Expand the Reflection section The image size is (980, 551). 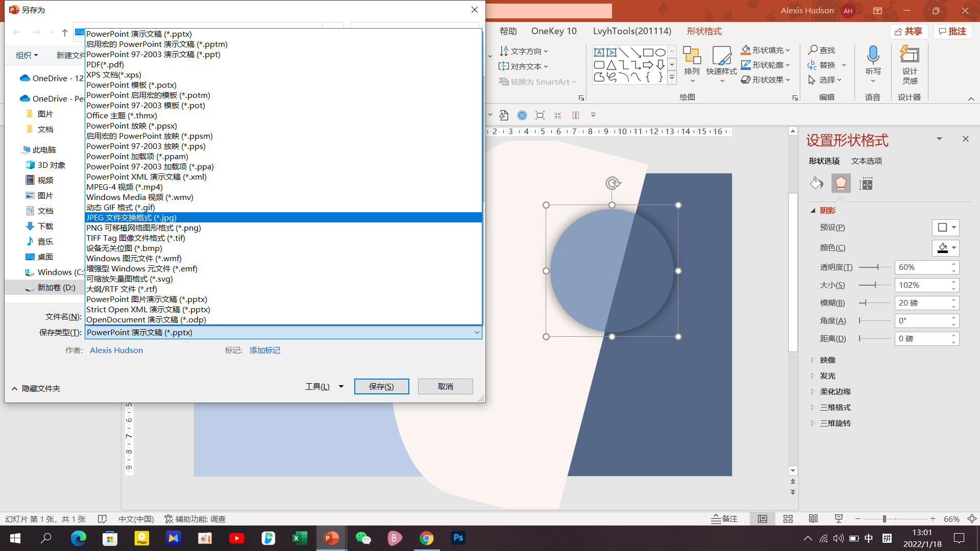point(827,360)
